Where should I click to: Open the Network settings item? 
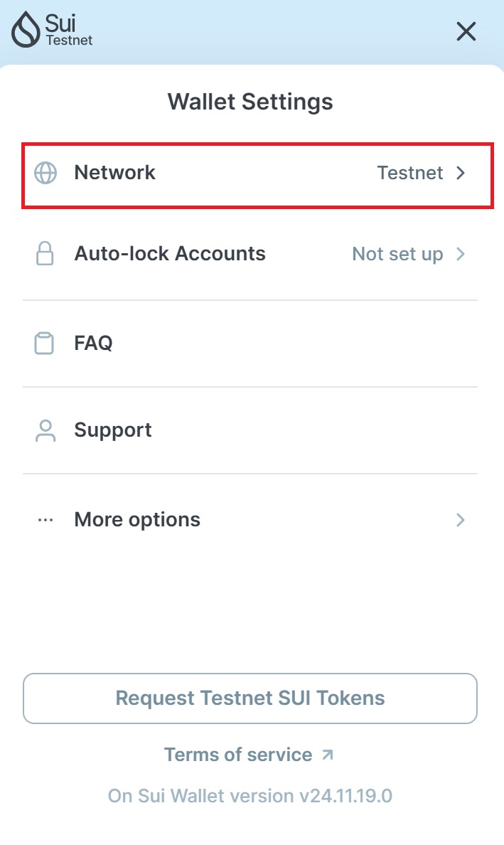115,173
